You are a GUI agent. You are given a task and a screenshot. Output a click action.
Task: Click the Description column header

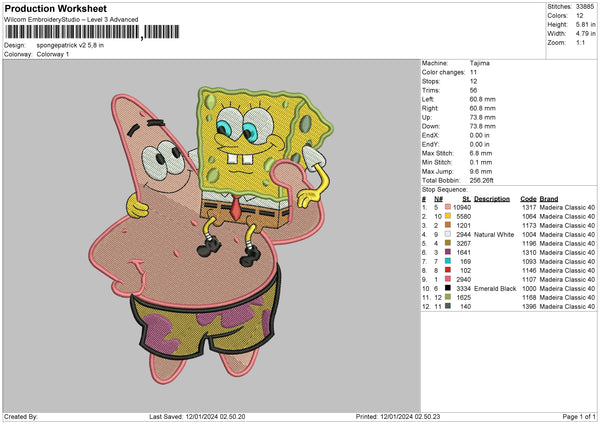(x=492, y=199)
